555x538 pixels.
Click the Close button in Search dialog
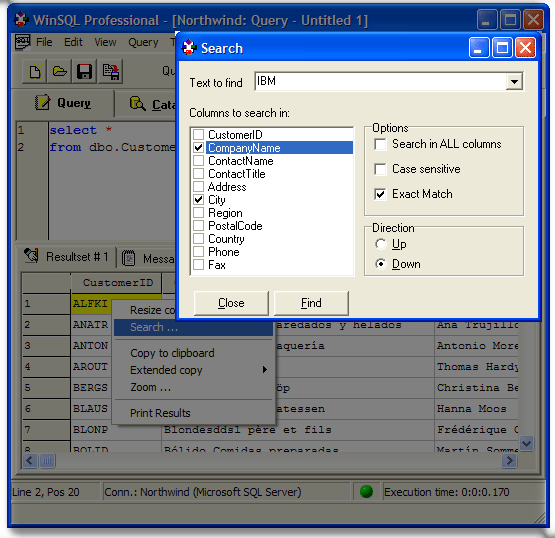[x=231, y=303]
